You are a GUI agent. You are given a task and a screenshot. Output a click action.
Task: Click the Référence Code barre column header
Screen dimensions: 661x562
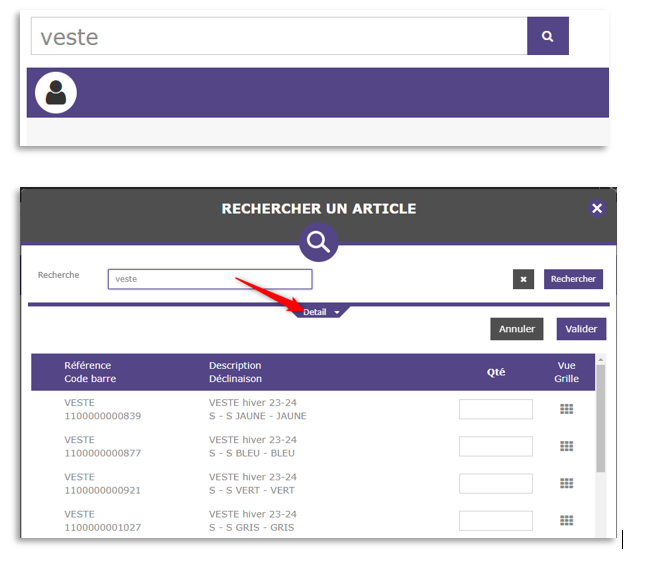[x=90, y=372]
